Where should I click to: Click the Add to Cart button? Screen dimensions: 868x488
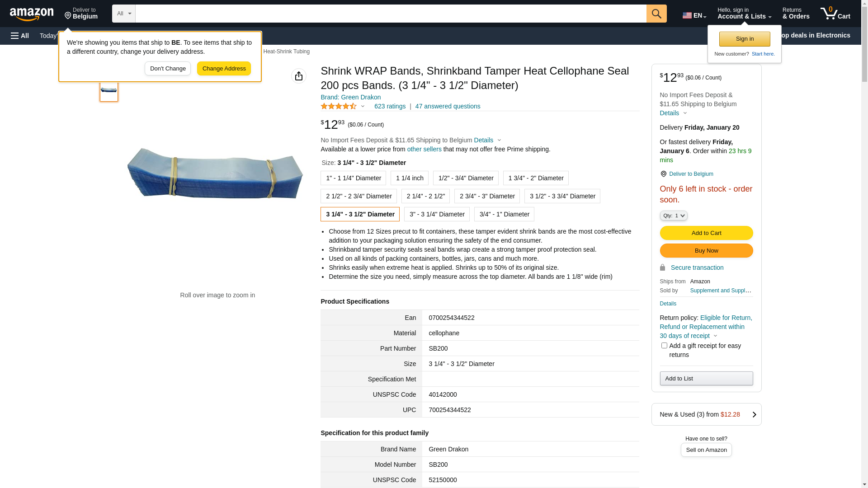(x=706, y=233)
